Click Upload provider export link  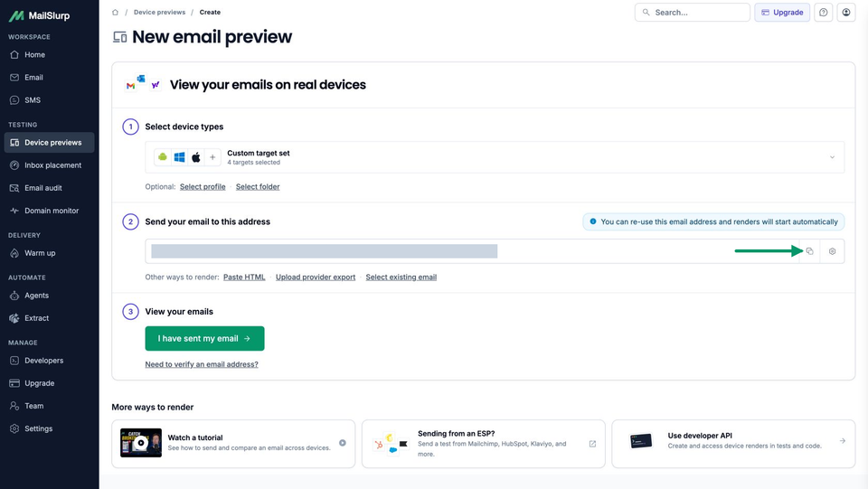pyautogui.click(x=316, y=277)
